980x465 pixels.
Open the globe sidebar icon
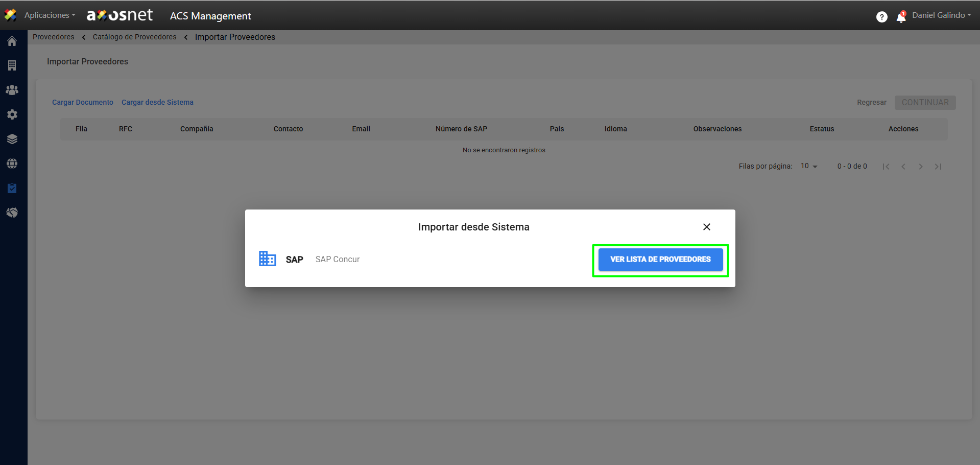click(x=12, y=164)
